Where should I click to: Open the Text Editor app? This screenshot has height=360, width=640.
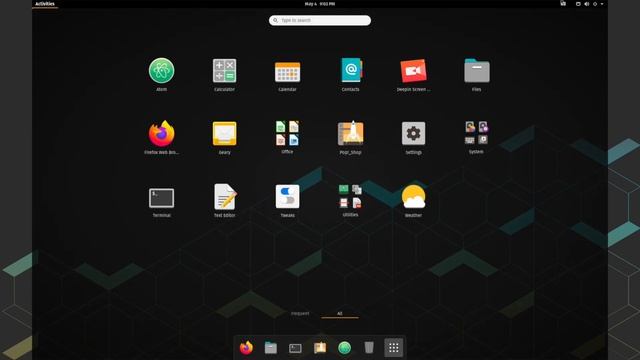point(224,197)
